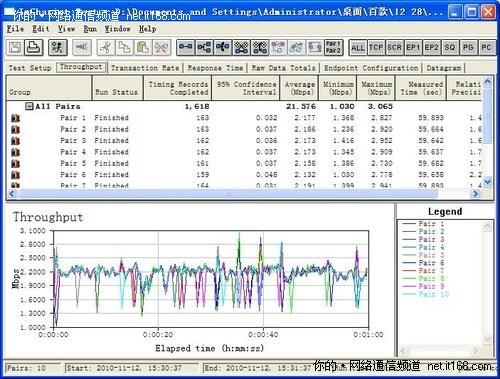Click the Copy toolbar icon
This screenshot has height=379, width=500.
pos(124,48)
